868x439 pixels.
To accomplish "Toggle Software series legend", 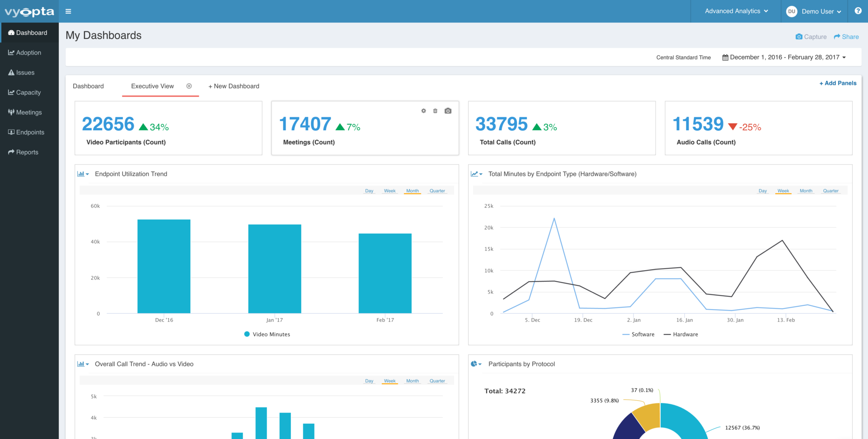I will coord(638,334).
